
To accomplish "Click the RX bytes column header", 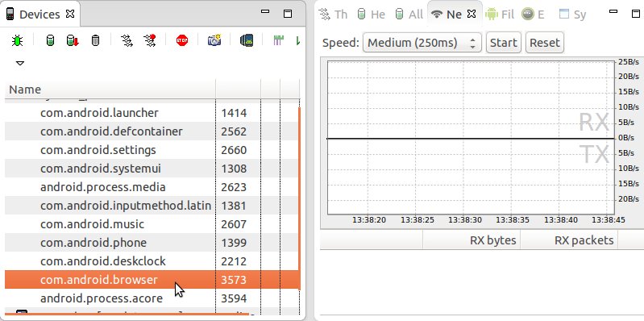I will click(x=472, y=240).
